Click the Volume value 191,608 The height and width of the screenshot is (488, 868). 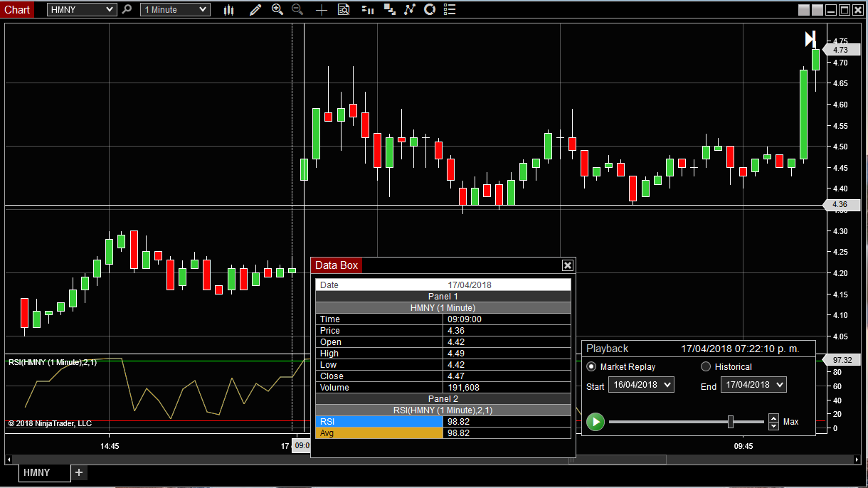[463, 388]
